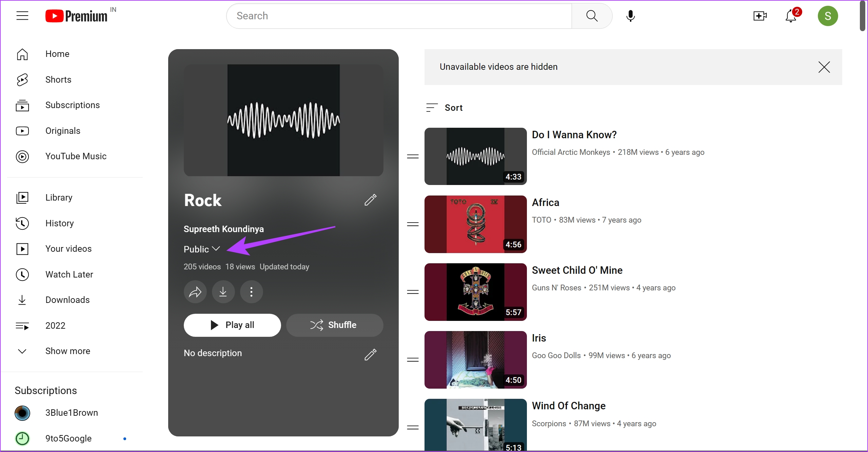Open the Create video icon
The height and width of the screenshot is (452, 868).
(x=760, y=16)
